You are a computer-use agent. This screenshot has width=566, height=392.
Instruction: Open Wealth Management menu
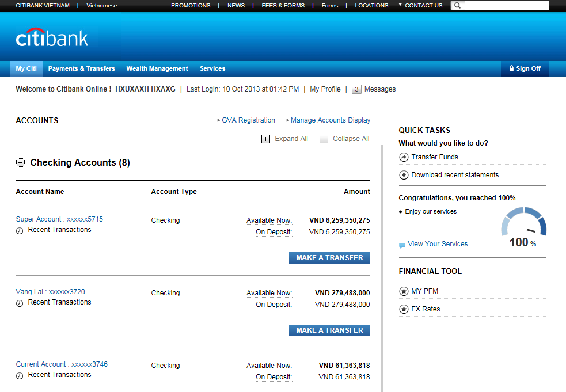click(x=157, y=68)
